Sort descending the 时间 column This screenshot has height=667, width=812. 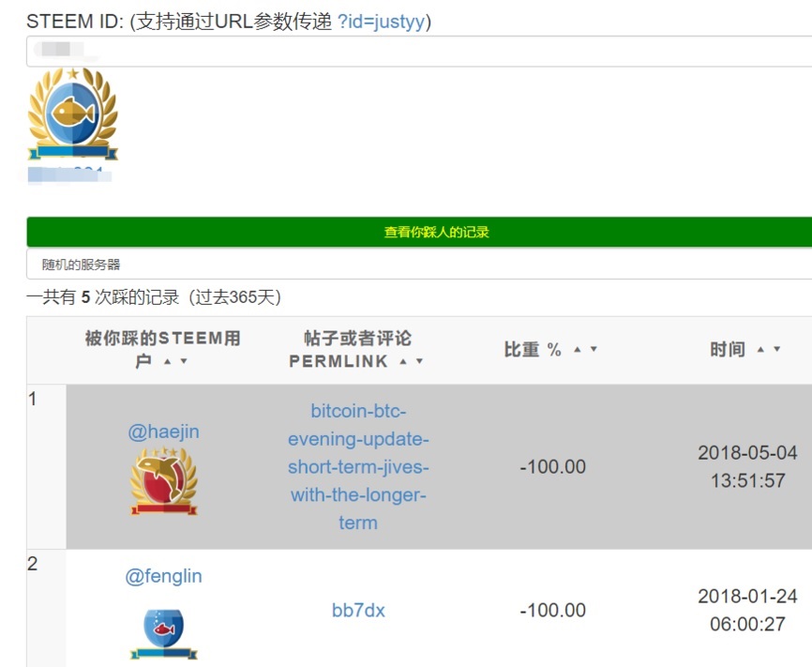point(776,350)
